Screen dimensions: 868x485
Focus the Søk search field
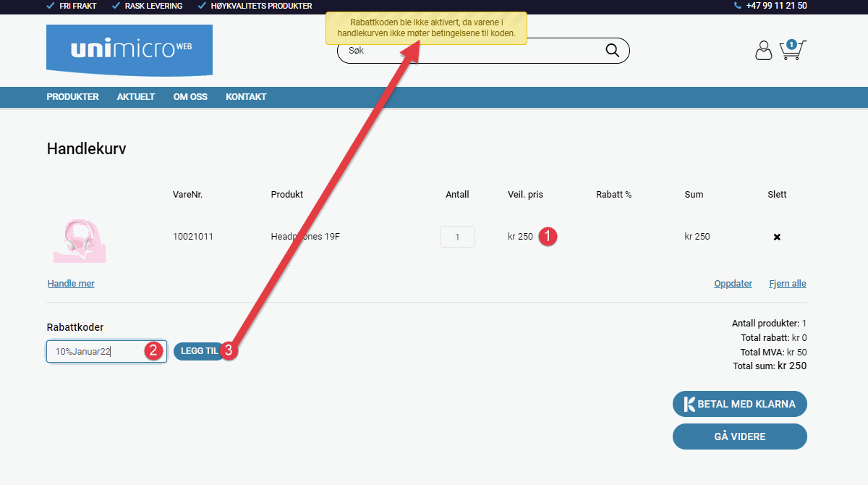470,51
